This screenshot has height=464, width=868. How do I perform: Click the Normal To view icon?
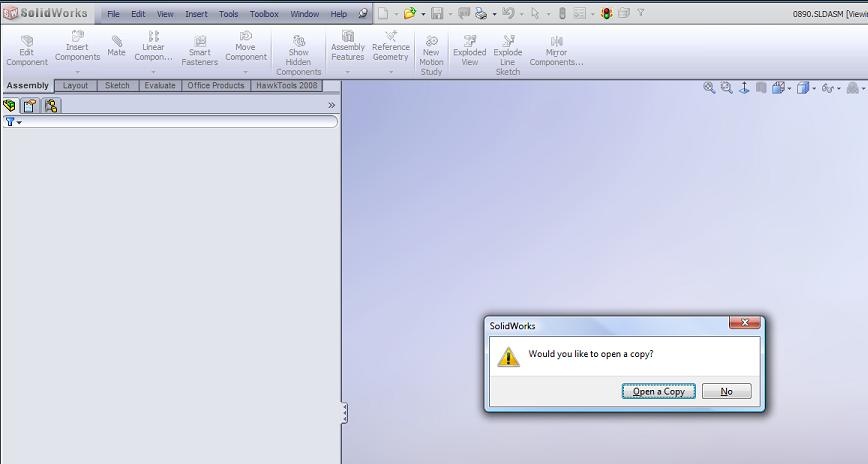tap(745, 87)
